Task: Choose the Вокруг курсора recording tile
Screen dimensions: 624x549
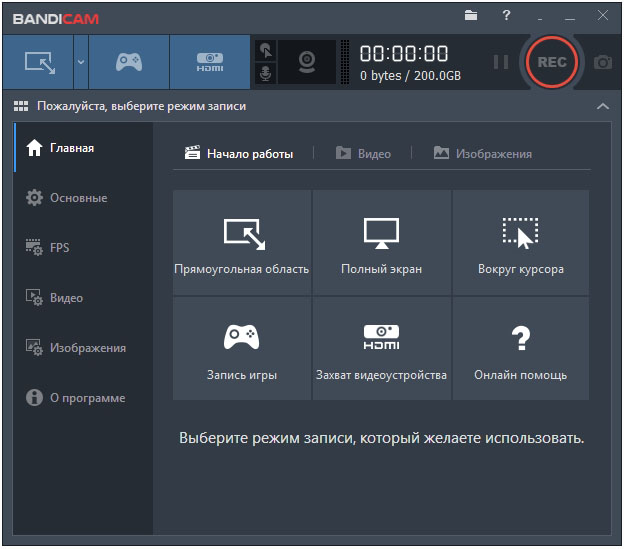Action: tap(520, 244)
